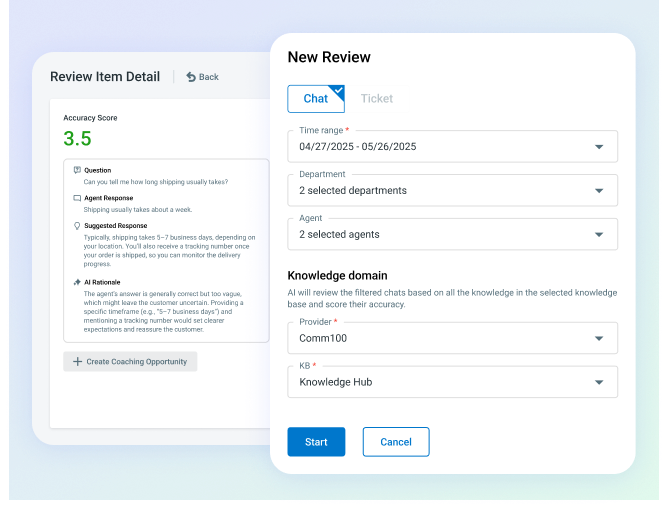Click the Question speech bubble icon
668x510 pixels.
click(x=77, y=170)
